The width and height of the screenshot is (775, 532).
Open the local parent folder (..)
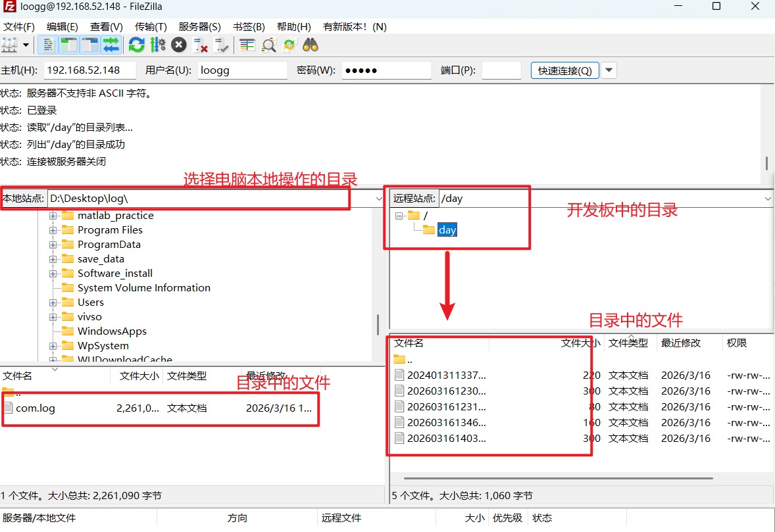pos(11,392)
